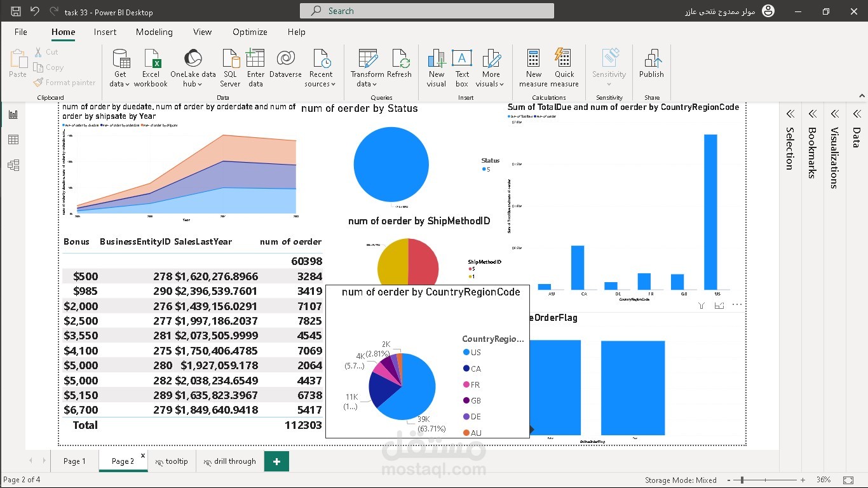The image size is (868, 488).
Task: Insert a Text box
Action: click(461, 67)
